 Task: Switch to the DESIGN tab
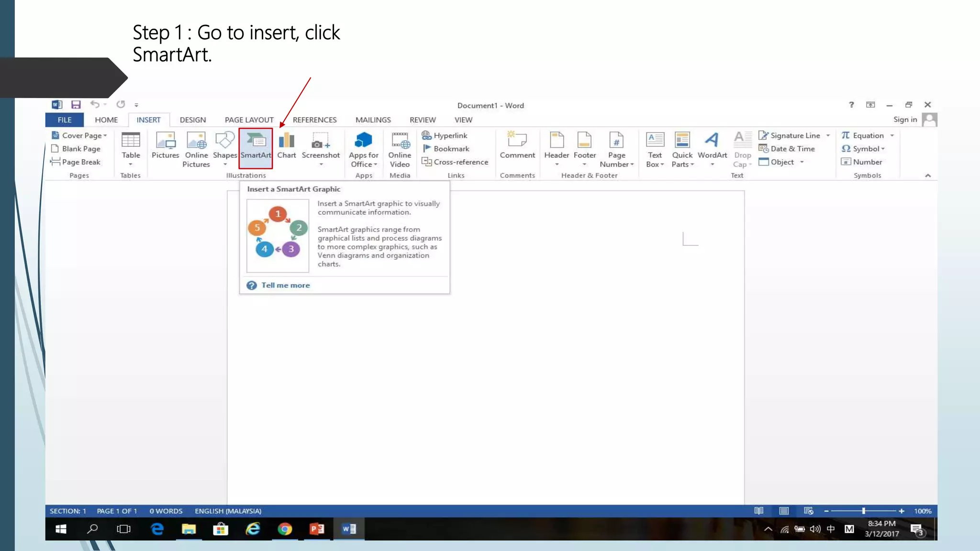[x=193, y=120]
